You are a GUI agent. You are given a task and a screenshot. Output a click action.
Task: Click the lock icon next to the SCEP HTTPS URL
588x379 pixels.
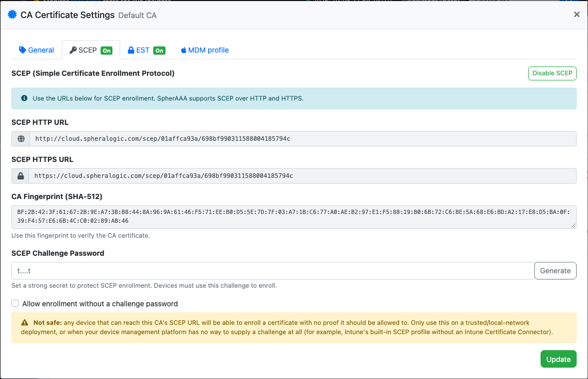(x=21, y=176)
